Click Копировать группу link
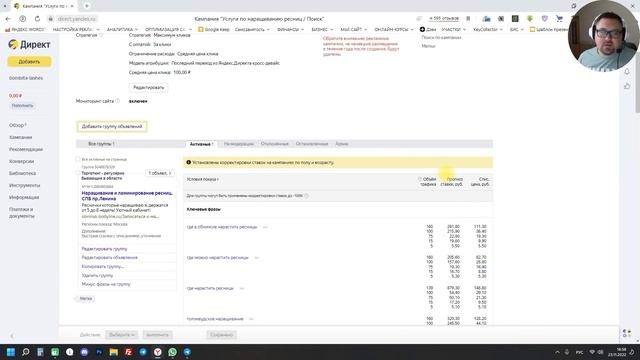This screenshot has height=360, width=640. [x=102, y=267]
